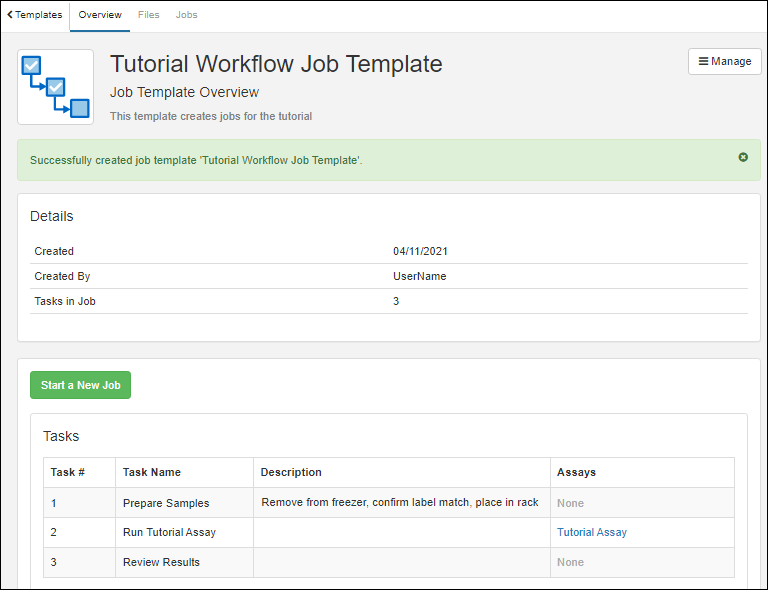Select the Prepare Samples task name
Image resolution: width=768 pixels, height=590 pixels.
pyautogui.click(x=166, y=503)
